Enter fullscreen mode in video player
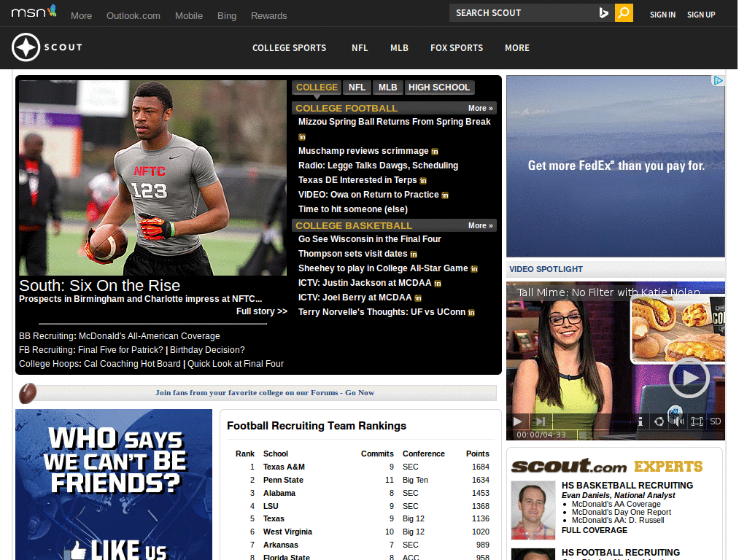Viewport: 747px width, 560px height. 697,421
